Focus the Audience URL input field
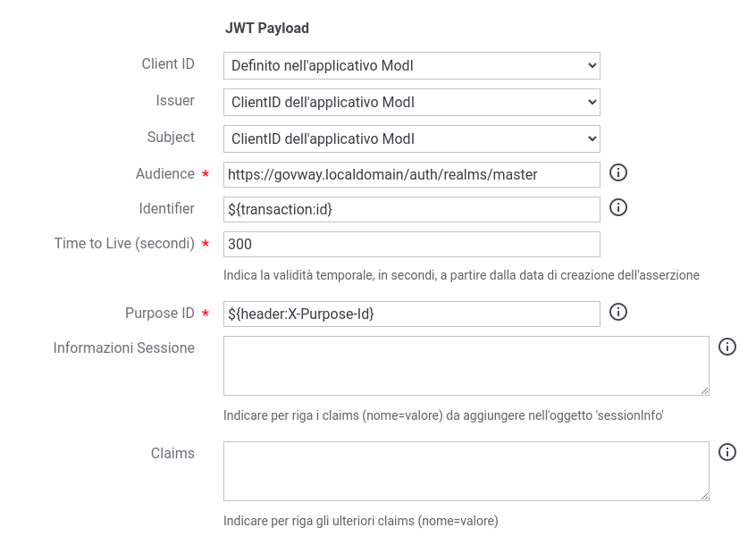Image resolution: width=756 pixels, height=536 pixels. click(411, 174)
